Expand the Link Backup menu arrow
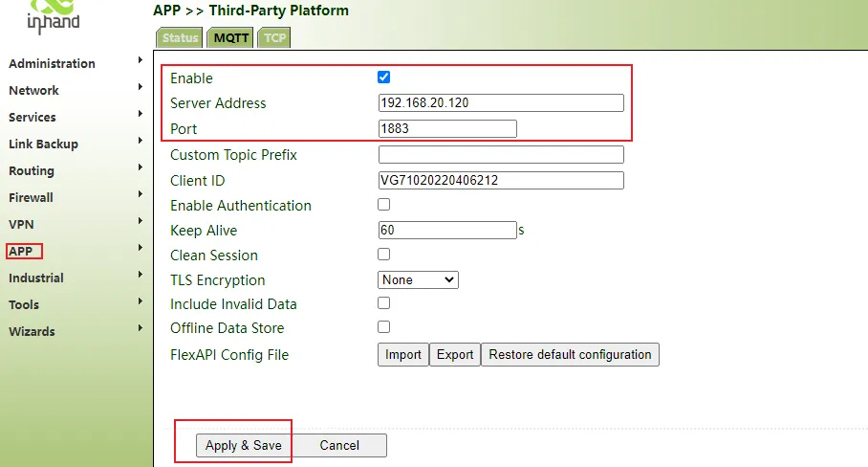The width and height of the screenshot is (868, 467). coord(141,140)
